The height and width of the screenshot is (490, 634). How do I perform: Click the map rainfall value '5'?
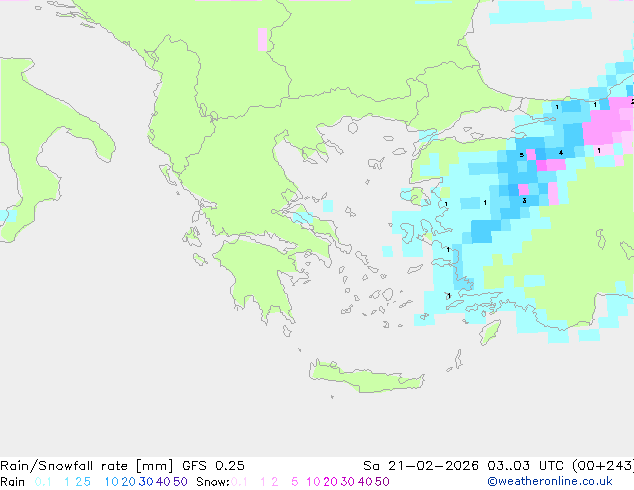522,155
